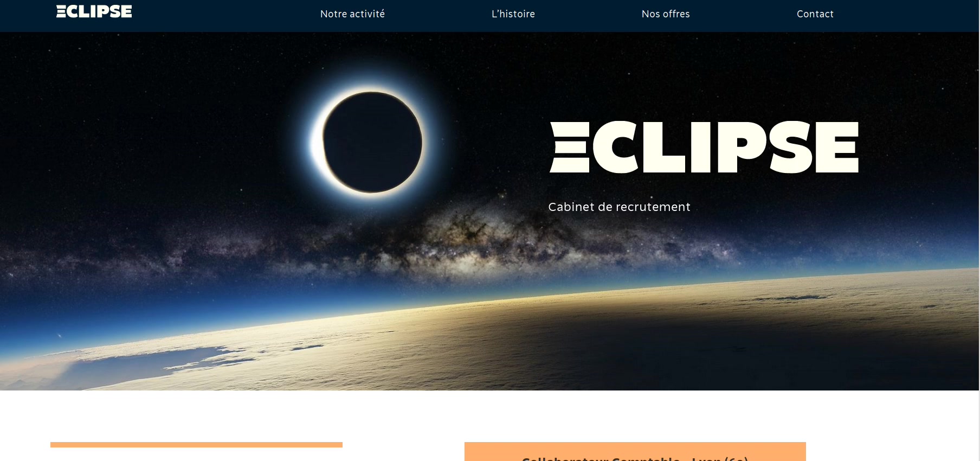This screenshot has height=461, width=980.
Task: Click the white area below hero image
Action: click(x=488, y=415)
